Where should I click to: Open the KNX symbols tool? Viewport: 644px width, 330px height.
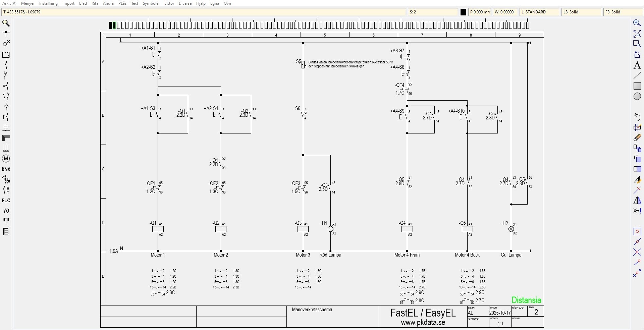click(x=6, y=169)
